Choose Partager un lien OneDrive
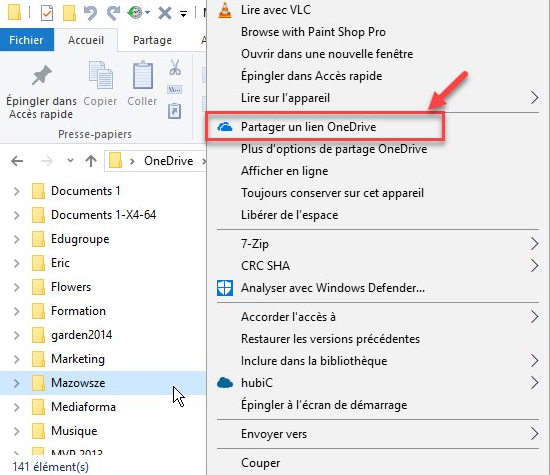 coord(378,127)
